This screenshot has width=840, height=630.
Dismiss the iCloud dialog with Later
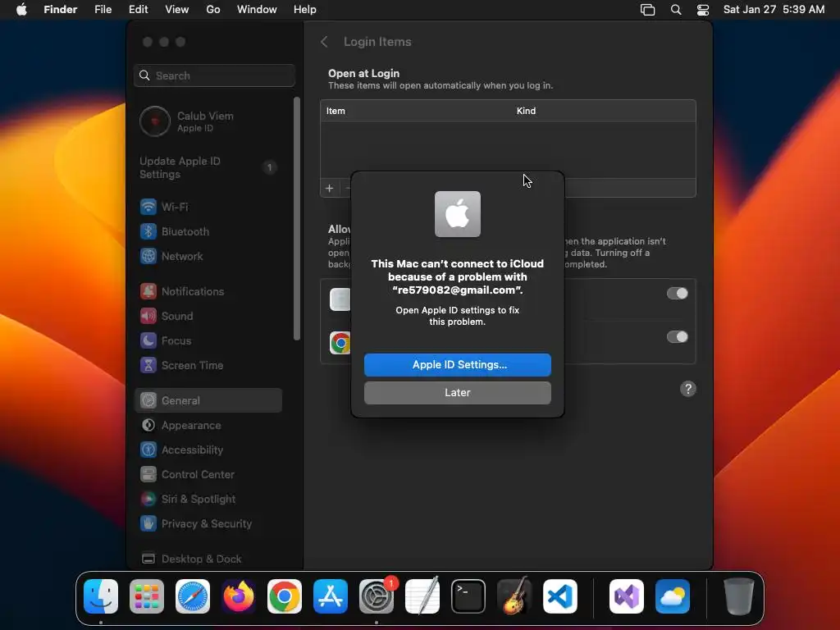coord(458,393)
